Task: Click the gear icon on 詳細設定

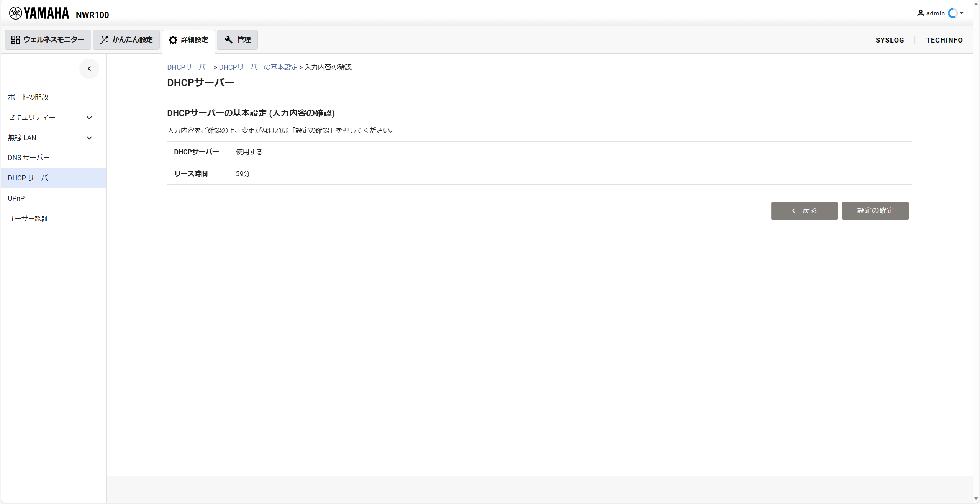Action: click(173, 40)
